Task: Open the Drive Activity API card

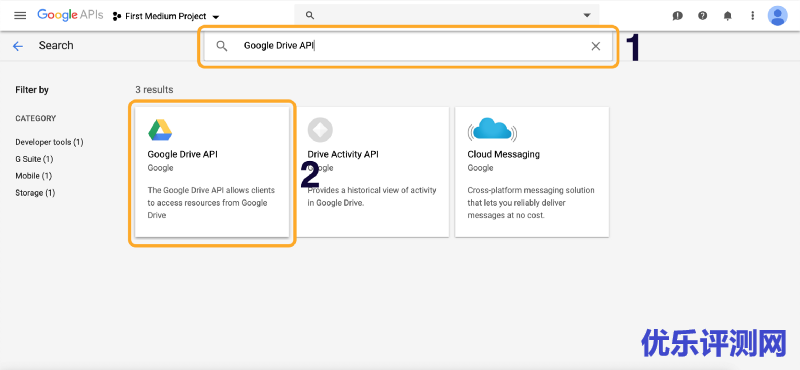Action: click(372, 172)
